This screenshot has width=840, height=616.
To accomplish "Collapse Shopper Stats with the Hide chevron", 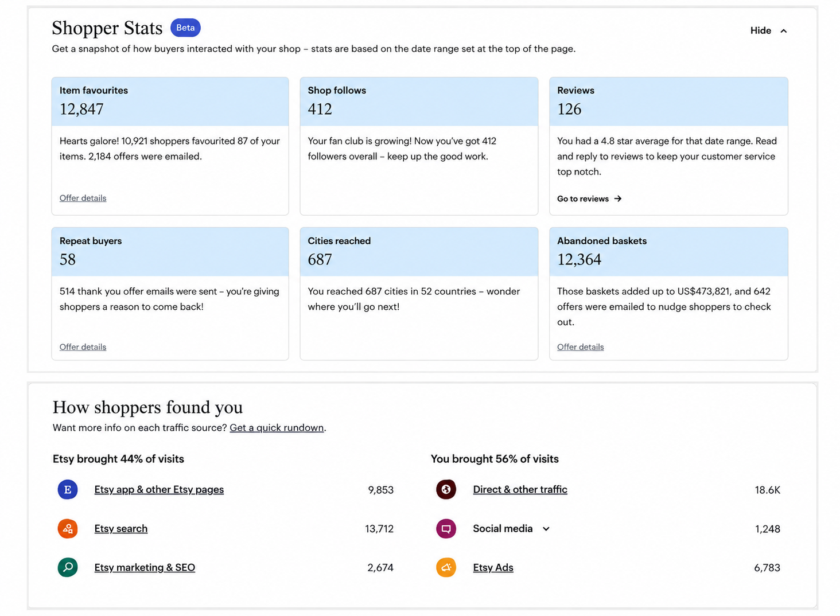I will click(784, 31).
